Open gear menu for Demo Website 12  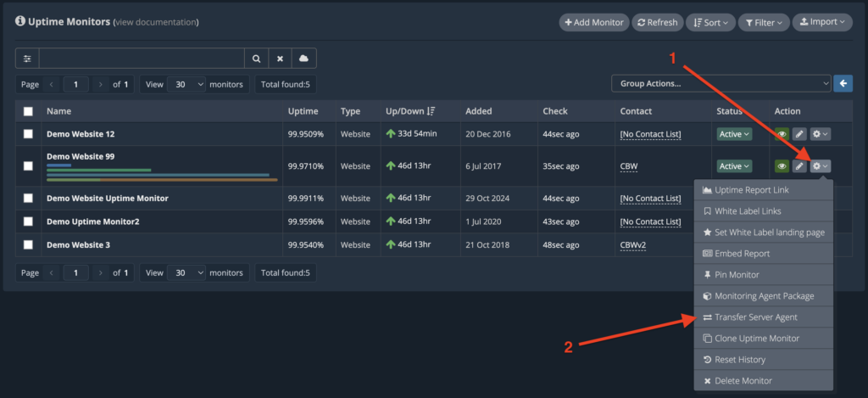tap(820, 134)
